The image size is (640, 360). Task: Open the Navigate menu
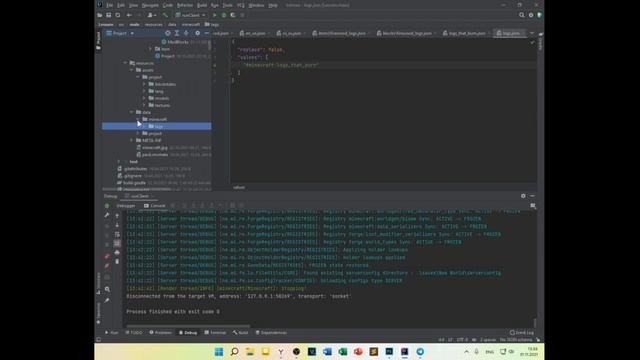[150, 5]
